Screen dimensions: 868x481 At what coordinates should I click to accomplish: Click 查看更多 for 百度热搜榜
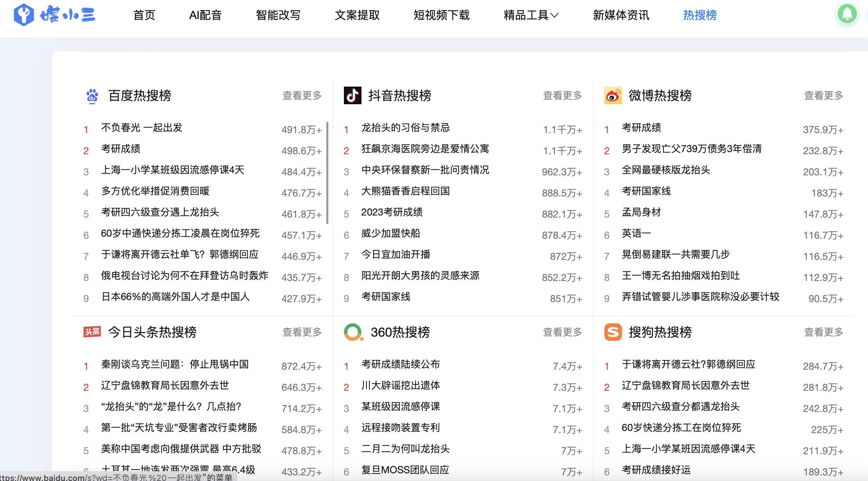click(x=302, y=95)
